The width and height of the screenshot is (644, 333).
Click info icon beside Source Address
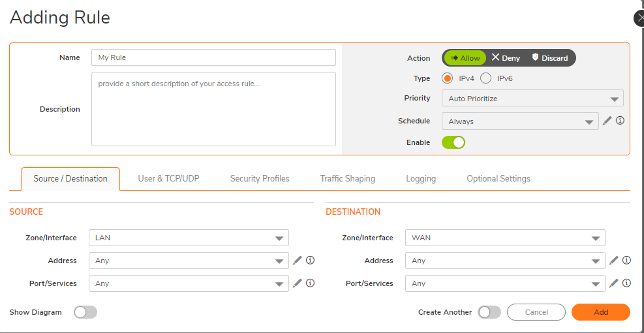[x=311, y=261]
